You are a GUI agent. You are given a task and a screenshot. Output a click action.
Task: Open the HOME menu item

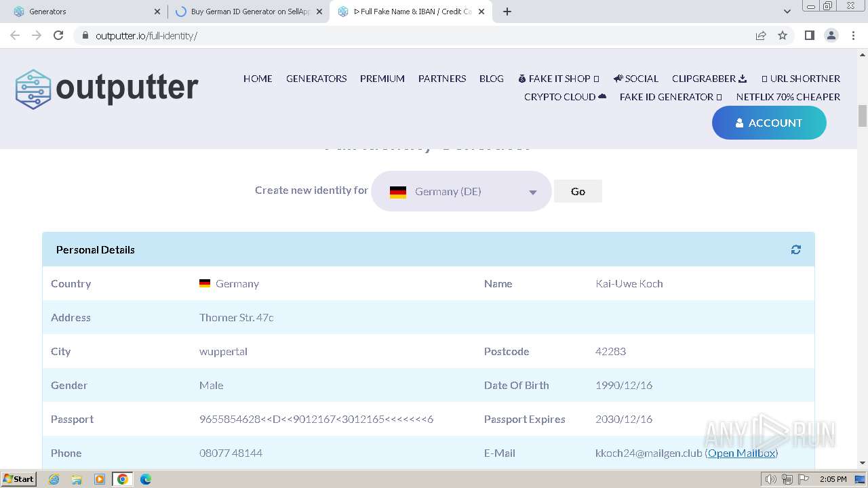(258, 79)
